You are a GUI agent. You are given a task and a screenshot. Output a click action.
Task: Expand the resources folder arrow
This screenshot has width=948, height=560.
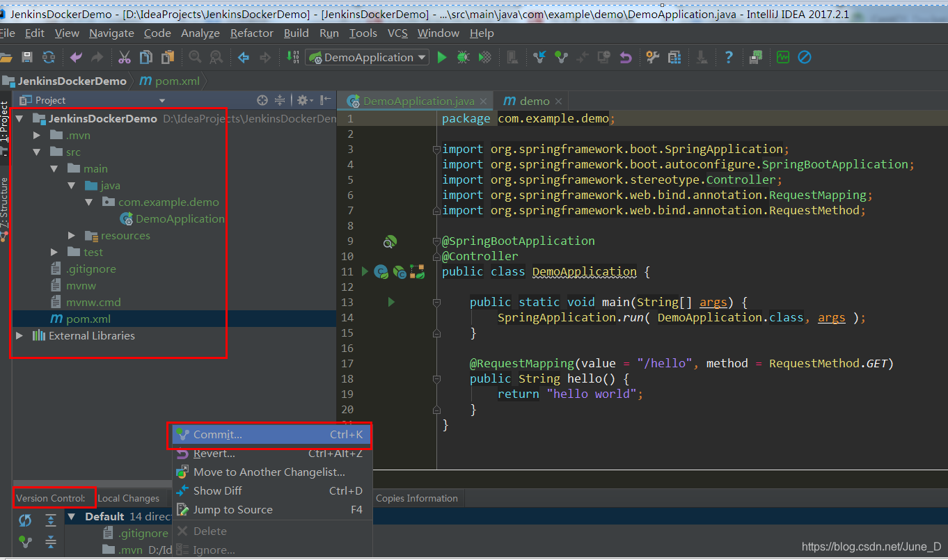pyautogui.click(x=72, y=236)
